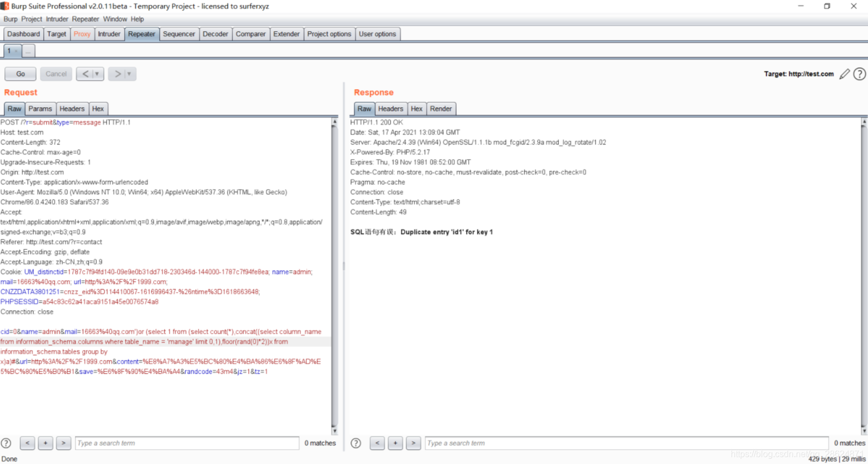Select Repeater request tab 1
Viewport: 868px width, 464px height.
(x=9, y=51)
